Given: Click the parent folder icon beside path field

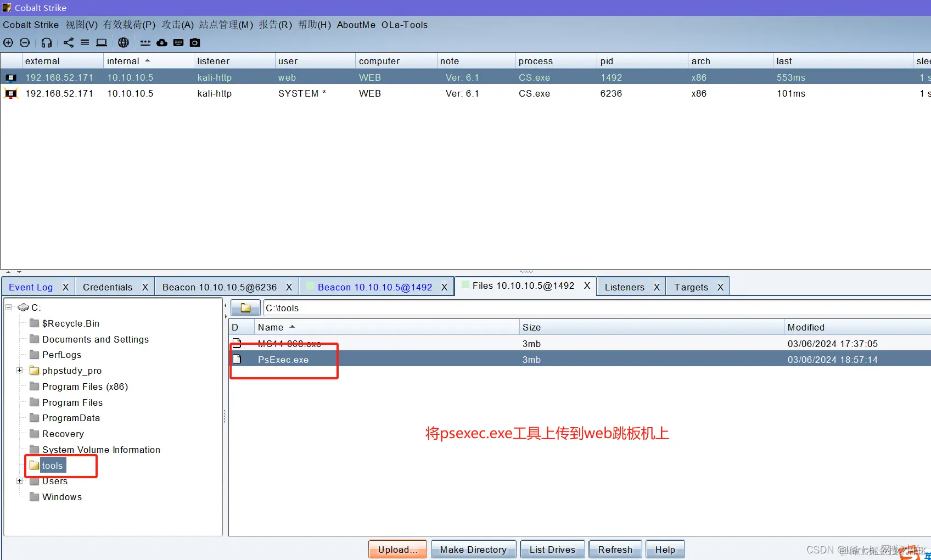Looking at the screenshot, I should tap(245, 308).
